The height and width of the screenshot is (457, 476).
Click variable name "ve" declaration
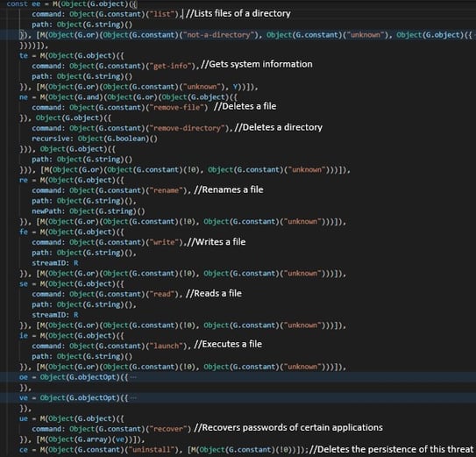[x=24, y=398]
